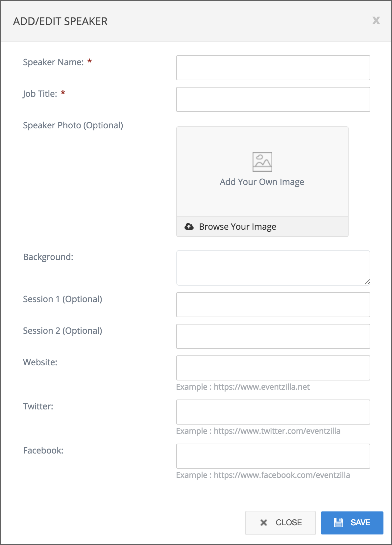392x545 pixels.
Task: Select the Session 1 (Optional) field
Action: [273, 305]
